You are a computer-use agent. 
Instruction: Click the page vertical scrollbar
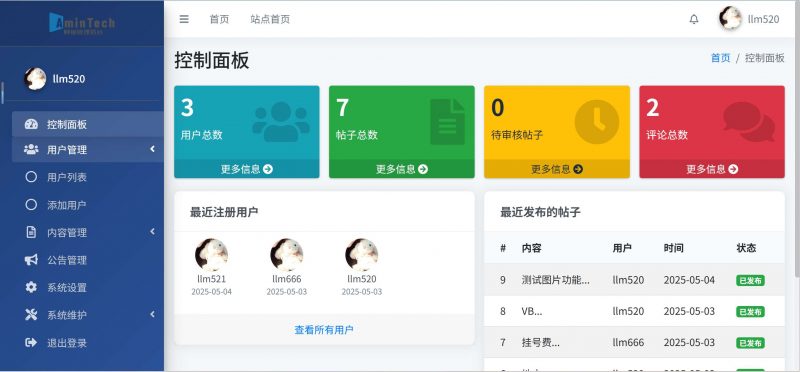[797, 140]
